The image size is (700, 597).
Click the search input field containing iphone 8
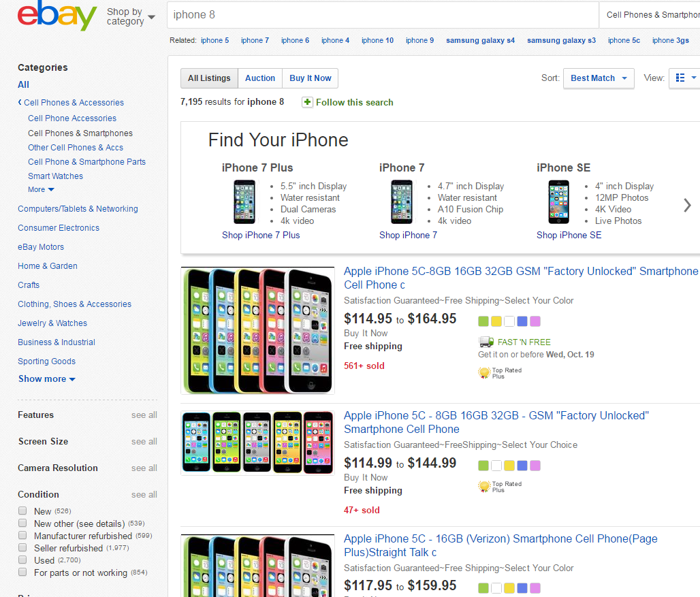(381, 15)
